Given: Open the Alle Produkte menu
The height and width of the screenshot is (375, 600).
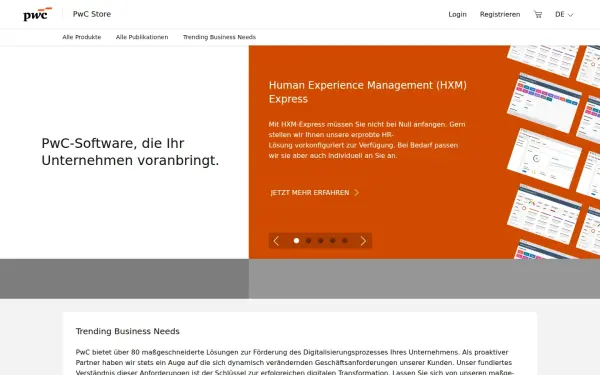Looking at the screenshot, I should pyautogui.click(x=82, y=37).
